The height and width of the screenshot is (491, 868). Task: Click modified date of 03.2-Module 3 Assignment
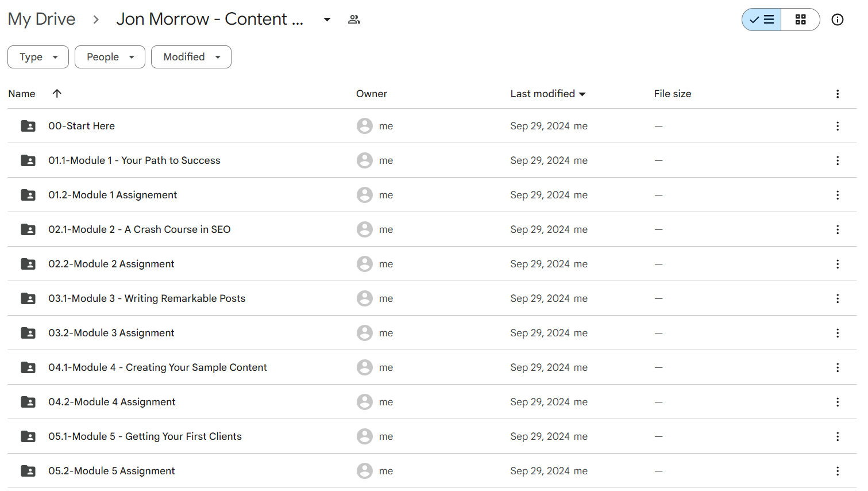(x=540, y=333)
